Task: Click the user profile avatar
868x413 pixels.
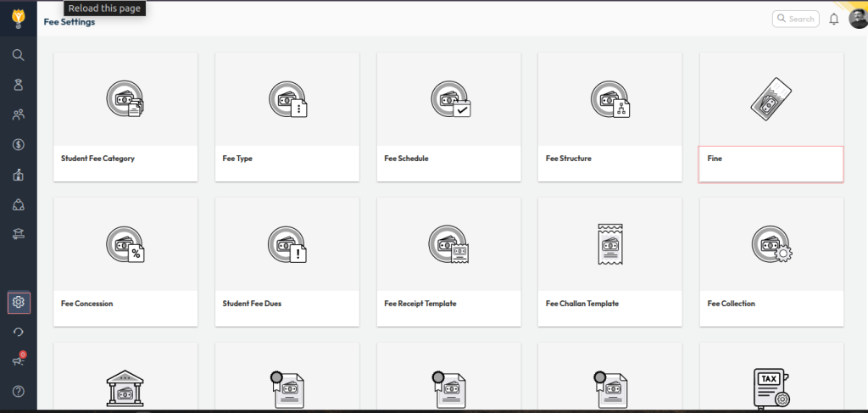Action: pos(857,19)
